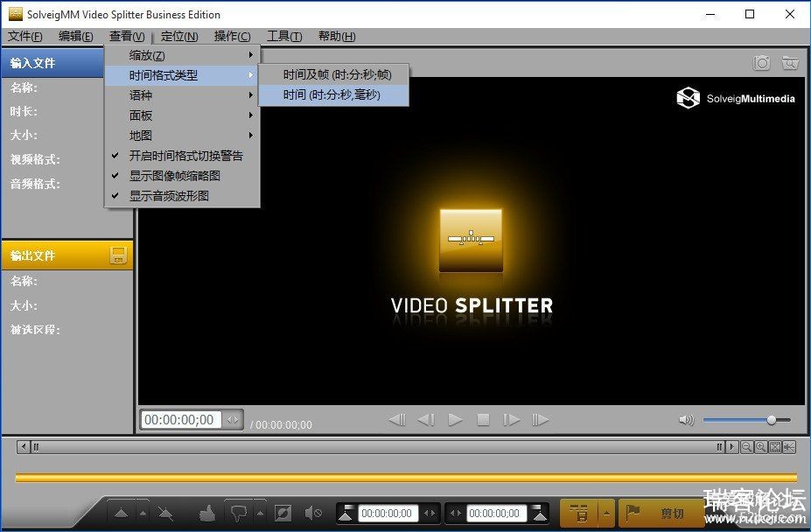Fit timeline to full view icon
Image resolution: width=811 pixels, height=532 pixels.
pos(775,446)
